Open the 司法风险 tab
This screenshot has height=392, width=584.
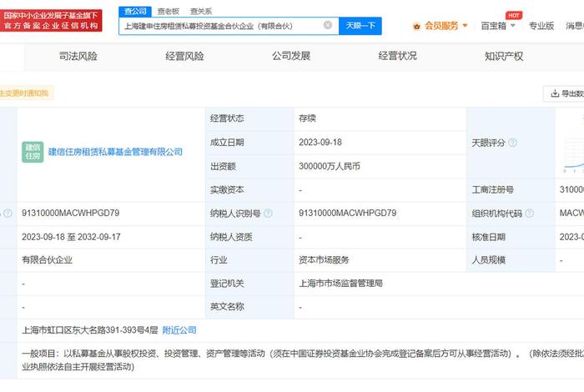tap(78, 56)
